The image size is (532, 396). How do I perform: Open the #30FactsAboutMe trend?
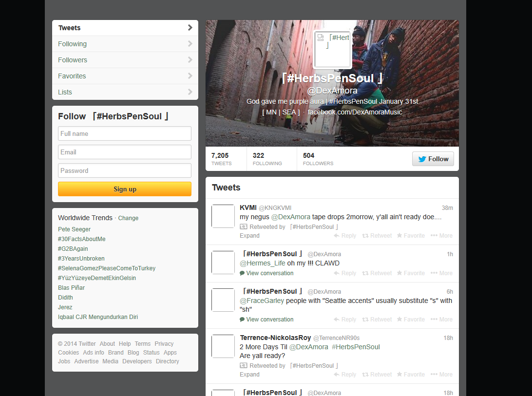tap(82, 239)
